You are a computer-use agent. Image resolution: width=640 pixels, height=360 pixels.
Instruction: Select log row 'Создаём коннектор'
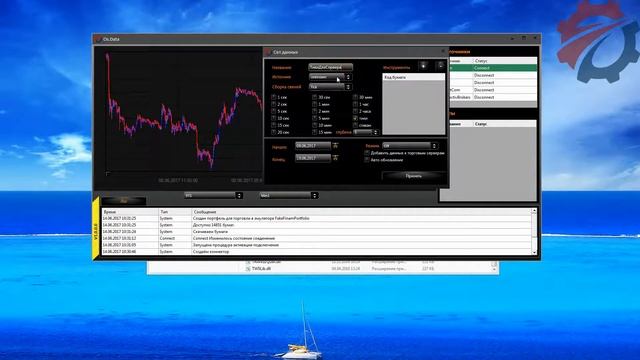coord(317,252)
